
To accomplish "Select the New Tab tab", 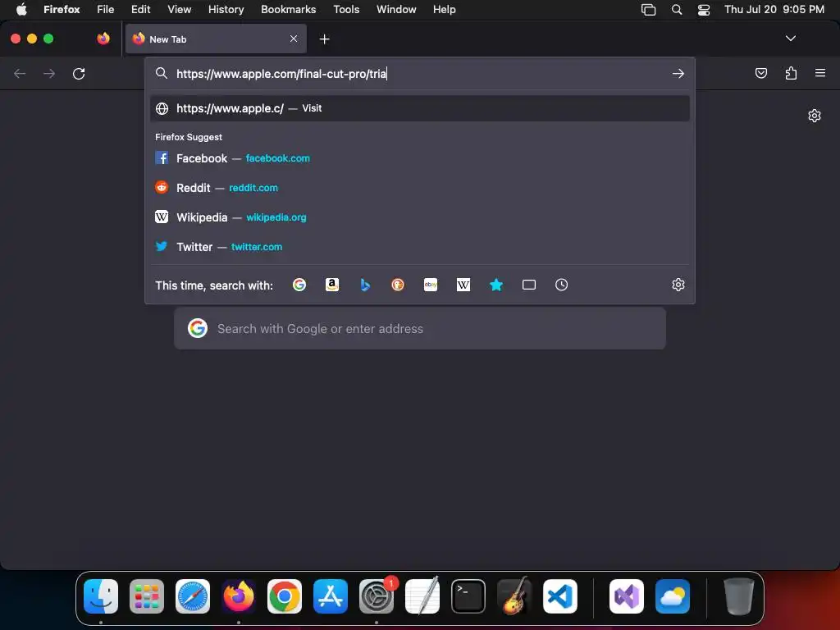I will (x=216, y=39).
